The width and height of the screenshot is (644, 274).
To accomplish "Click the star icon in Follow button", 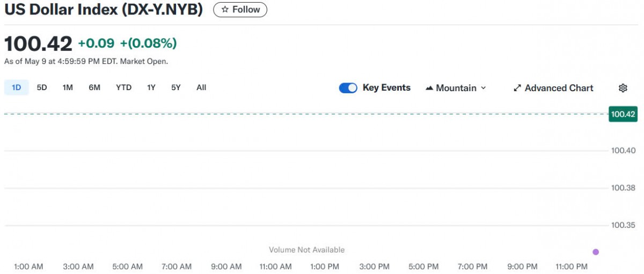I will 225,10.
